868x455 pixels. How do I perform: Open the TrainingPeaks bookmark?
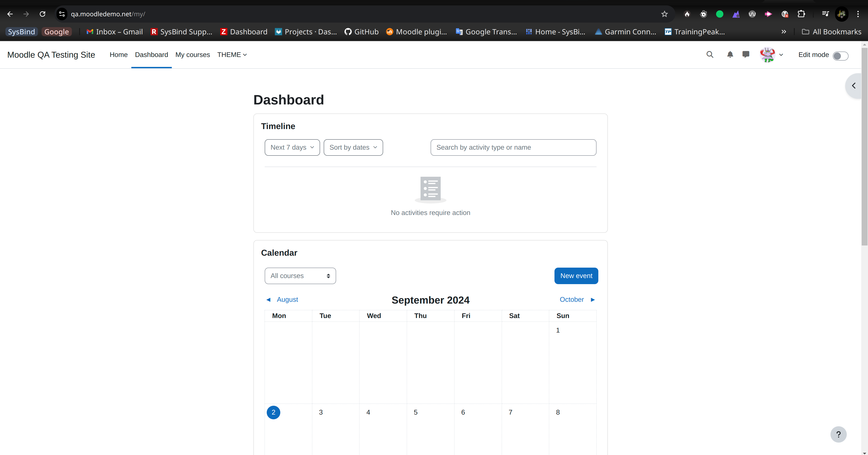[x=694, y=32]
